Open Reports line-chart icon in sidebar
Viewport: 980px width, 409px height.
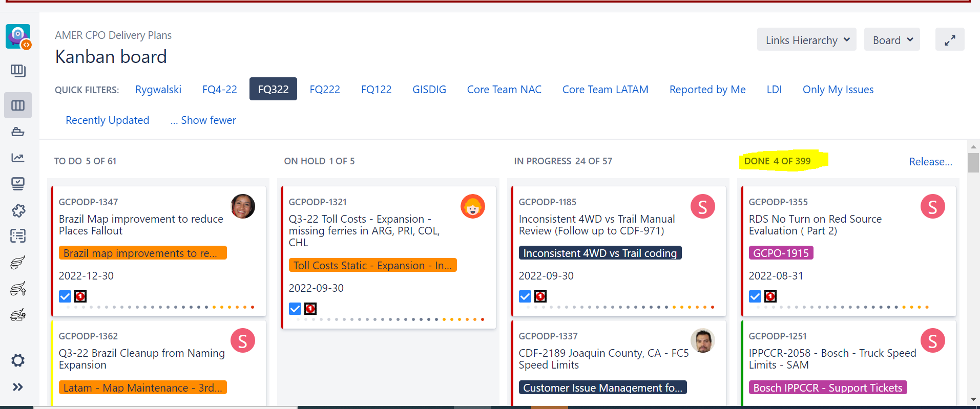(x=18, y=158)
